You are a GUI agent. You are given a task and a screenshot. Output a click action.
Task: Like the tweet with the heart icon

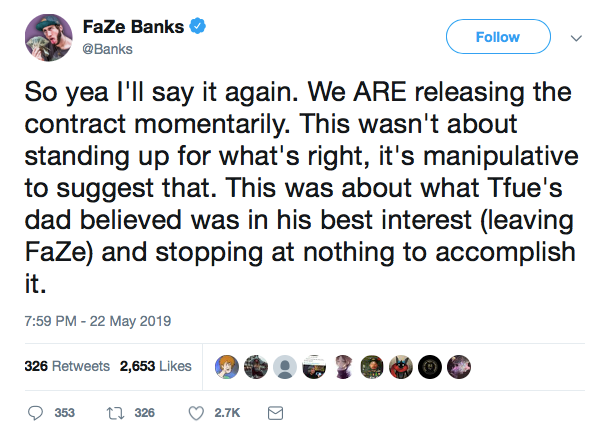(x=196, y=412)
